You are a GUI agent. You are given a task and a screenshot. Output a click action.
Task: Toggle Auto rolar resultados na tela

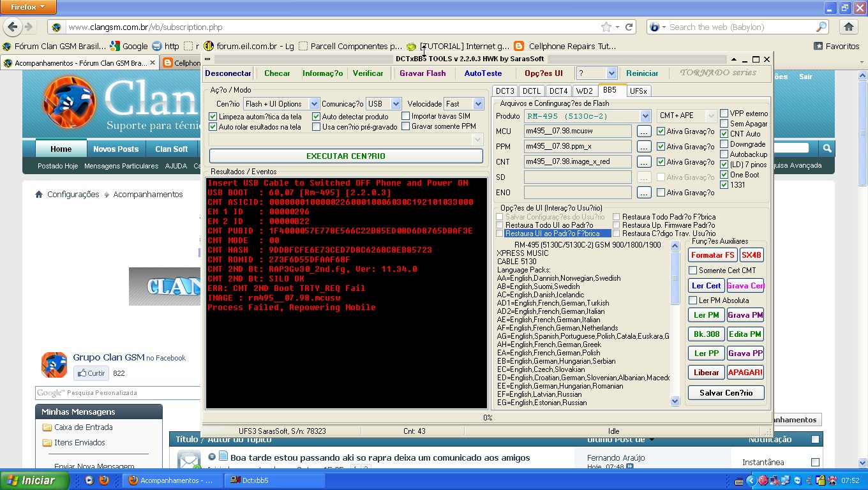click(213, 127)
